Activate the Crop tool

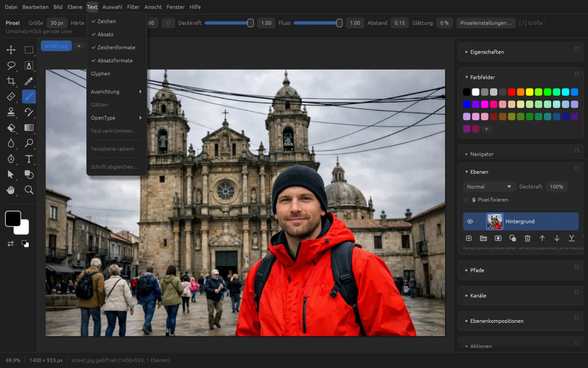[11, 81]
